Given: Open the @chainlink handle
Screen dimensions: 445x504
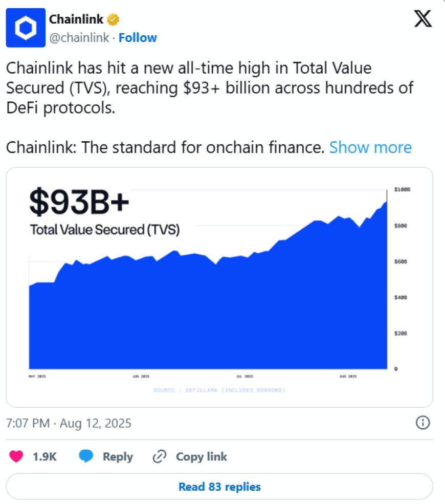Looking at the screenshot, I should tap(79, 37).
